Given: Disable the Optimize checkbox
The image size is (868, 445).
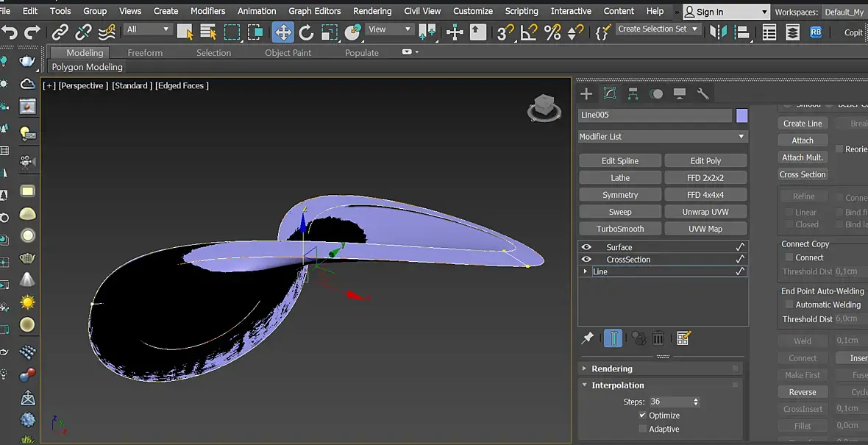Looking at the screenshot, I should [x=643, y=416].
